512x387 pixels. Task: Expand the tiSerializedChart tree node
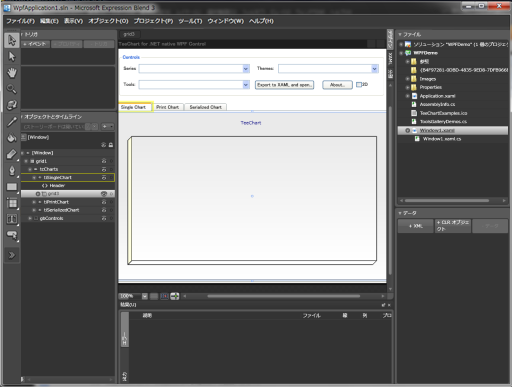click(x=34, y=210)
